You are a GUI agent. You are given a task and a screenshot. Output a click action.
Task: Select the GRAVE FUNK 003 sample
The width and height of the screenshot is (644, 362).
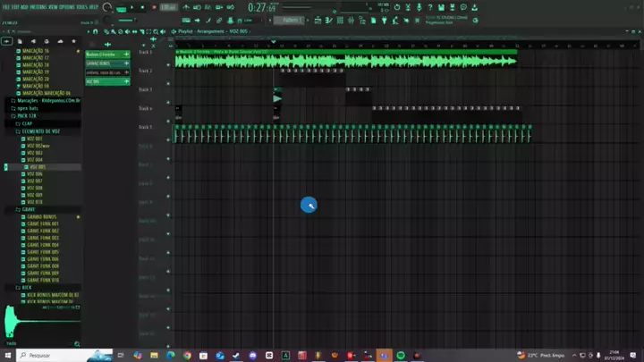(x=42, y=238)
